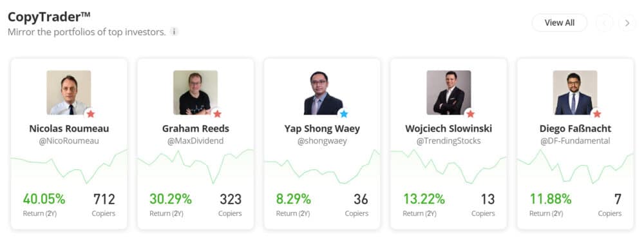Click Wojciech Slowinski name

[x=448, y=129]
